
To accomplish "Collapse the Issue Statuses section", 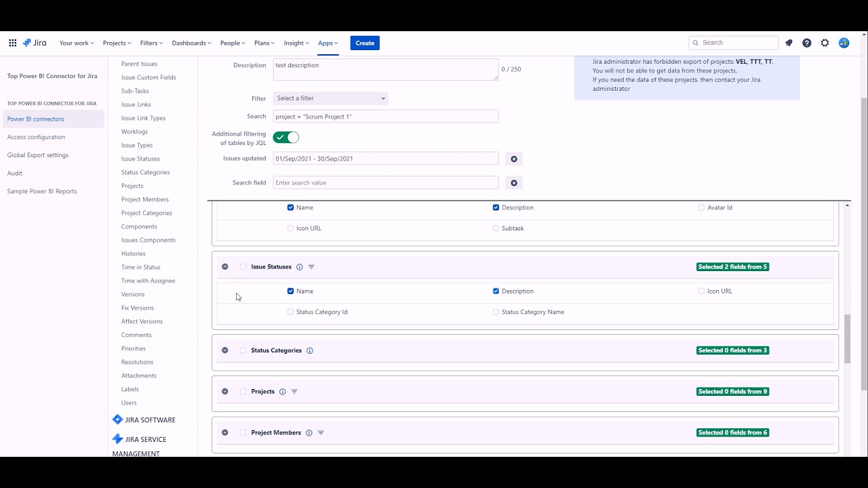I will click(225, 267).
